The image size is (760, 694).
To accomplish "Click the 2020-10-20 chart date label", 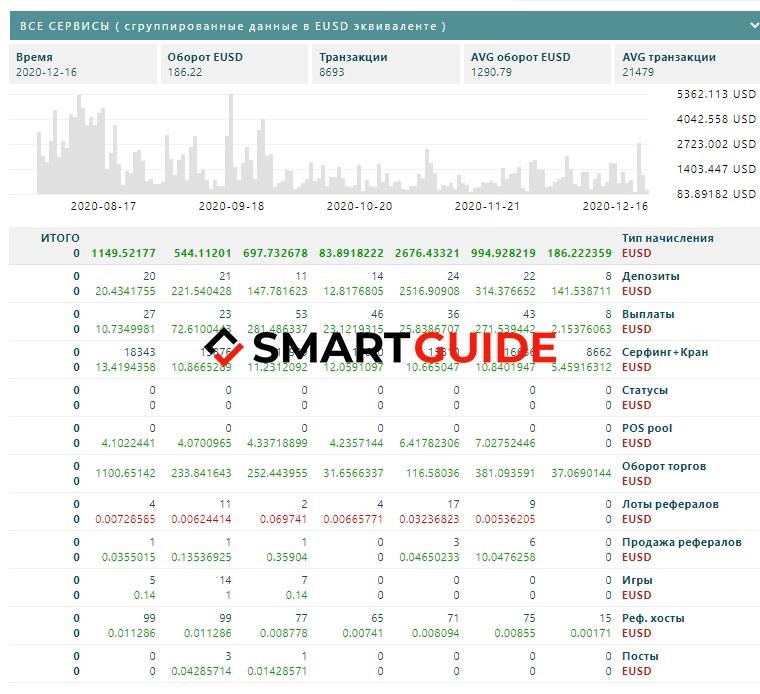I will (x=359, y=206).
